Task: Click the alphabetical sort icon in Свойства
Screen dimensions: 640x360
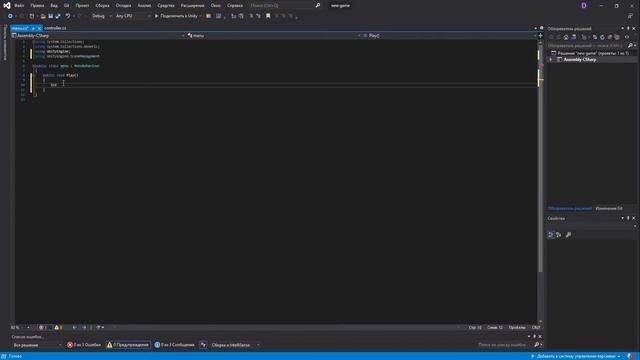Action: (558, 235)
